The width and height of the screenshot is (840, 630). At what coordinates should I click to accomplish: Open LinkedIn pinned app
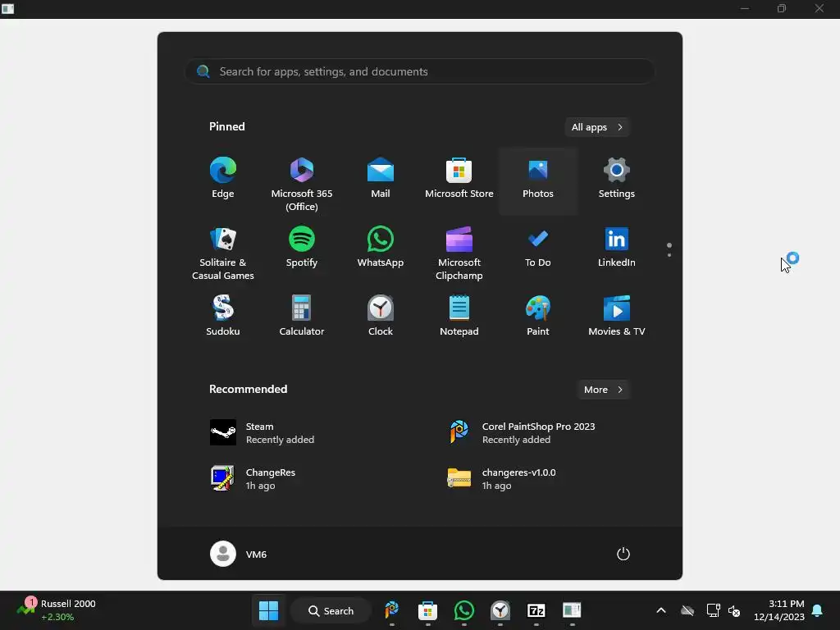tap(617, 248)
